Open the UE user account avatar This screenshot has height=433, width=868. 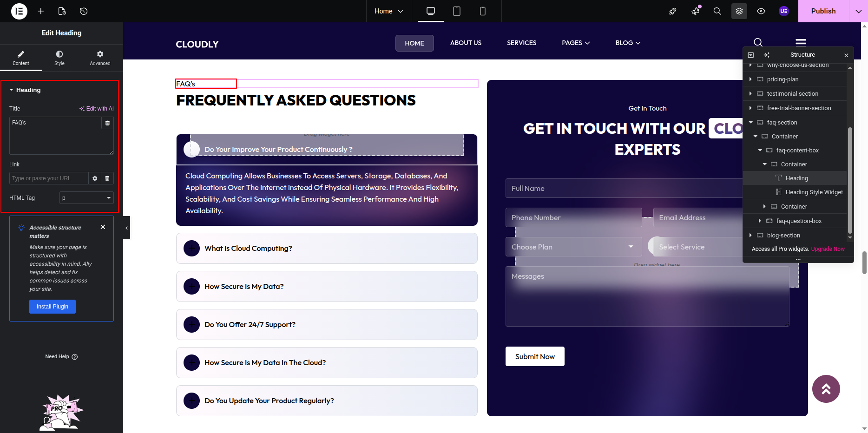pyautogui.click(x=784, y=11)
